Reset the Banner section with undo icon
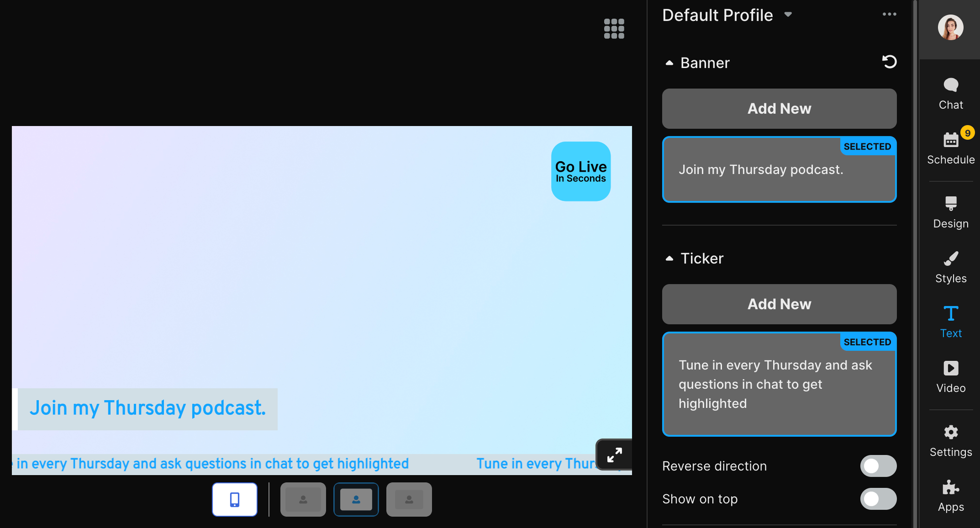Image resolution: width=980 pixels, height=528 pixels. point(889,62)
